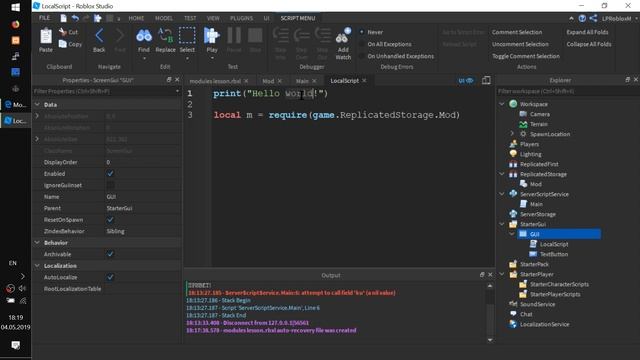Click Output panel scroll down arrow
This screenshot has height=360, width=640.
(x=490, y=340)
